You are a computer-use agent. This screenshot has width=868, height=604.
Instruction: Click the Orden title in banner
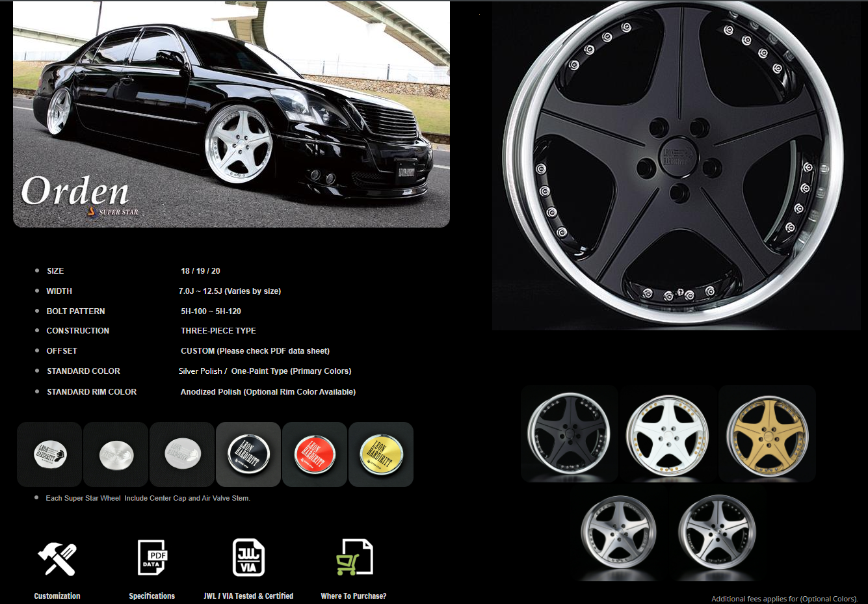click(75, 191)
